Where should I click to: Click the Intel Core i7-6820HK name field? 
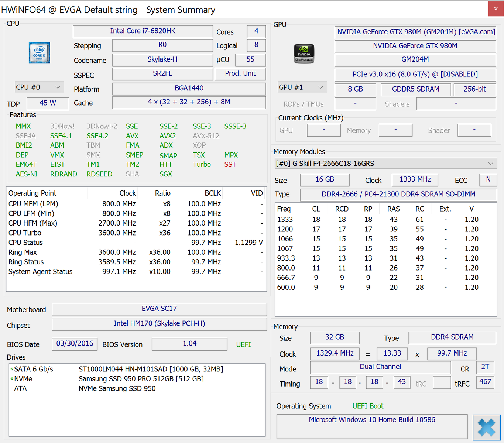point(143,31)
